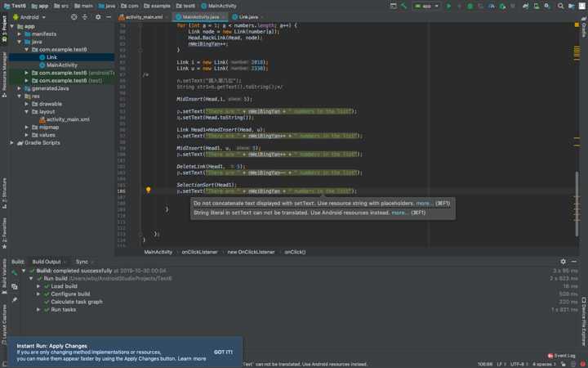588x368 pixels.
Task: Select the Link class in project tree
Action: pos(51,57)
